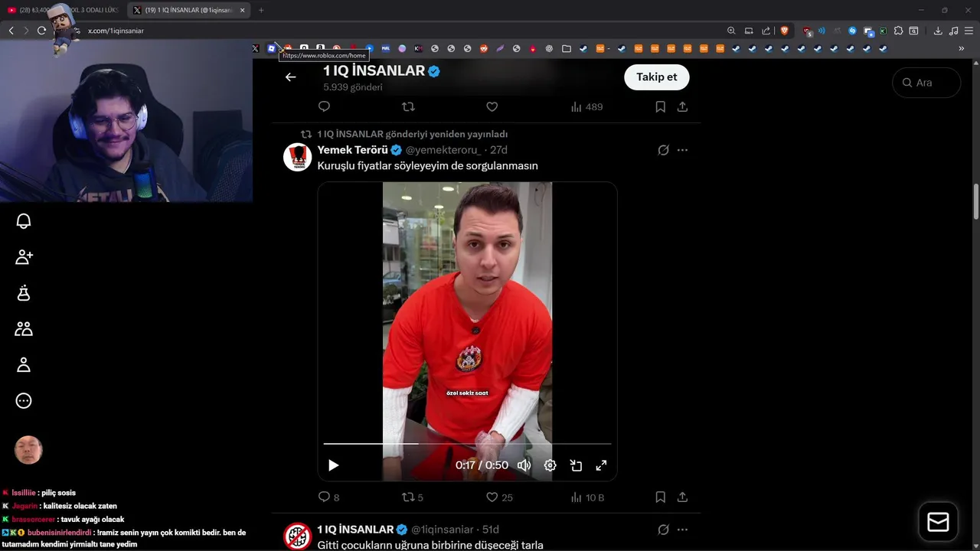The image size is (980, 551).
Task: Open the Messages drawer envelope button
Action: point(938,522)
